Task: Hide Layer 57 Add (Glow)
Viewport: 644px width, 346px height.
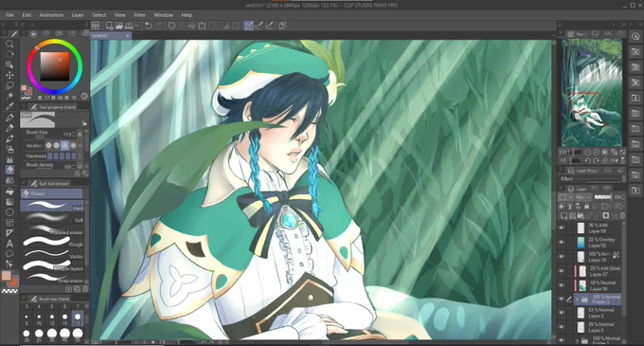Action: [x=562, y=271]
